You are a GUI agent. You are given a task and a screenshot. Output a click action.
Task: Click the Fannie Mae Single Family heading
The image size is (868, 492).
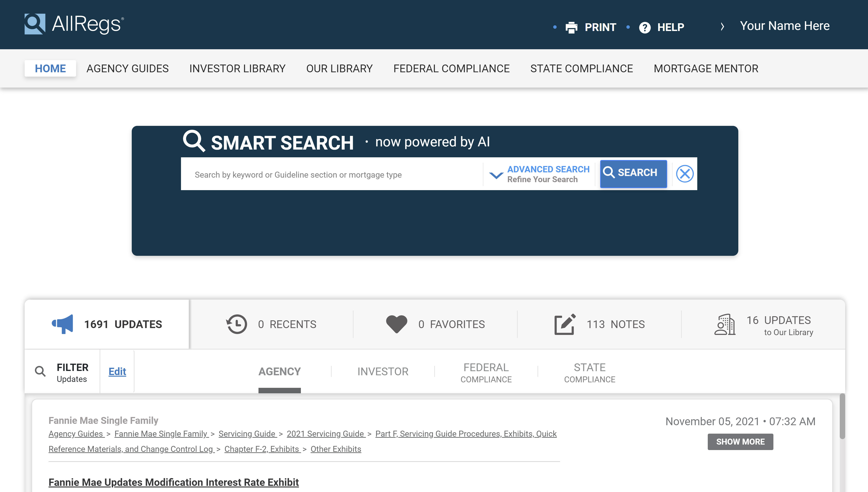103,421
